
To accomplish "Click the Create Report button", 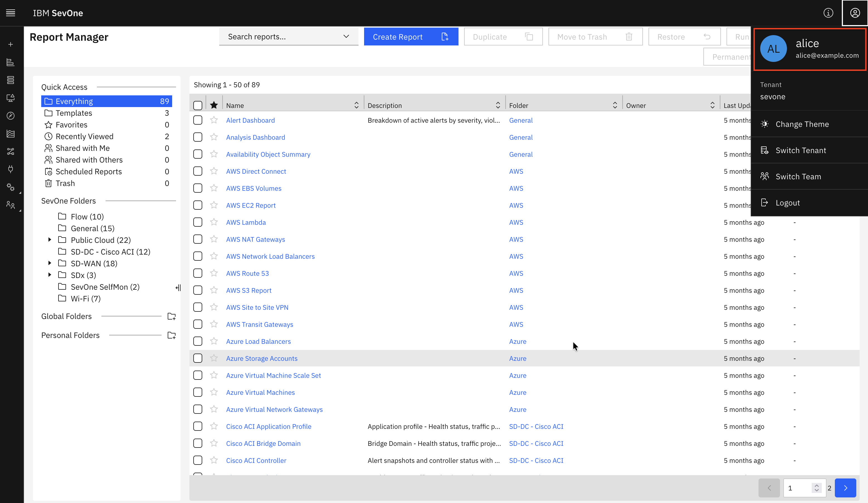I will click(x=411, y=37).
